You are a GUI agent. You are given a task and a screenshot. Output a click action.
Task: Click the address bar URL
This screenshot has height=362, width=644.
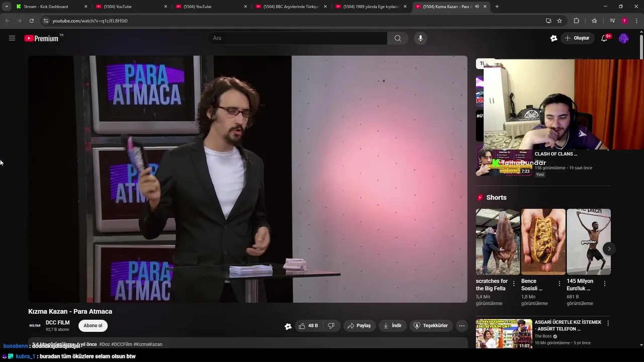(x=90, y=21)
